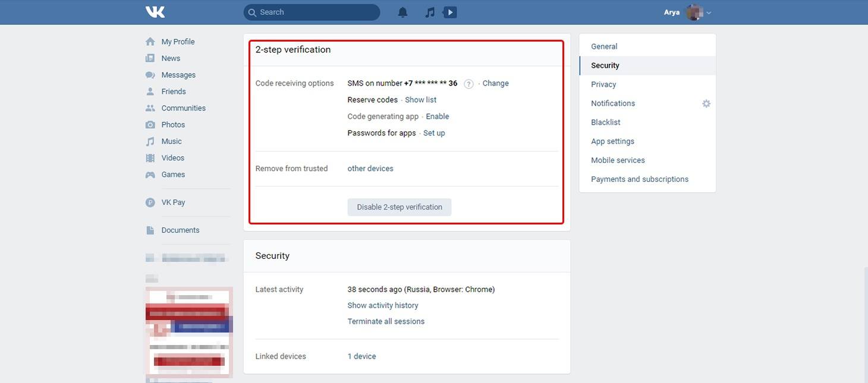Open Messages from sidebar

[178, 75]
